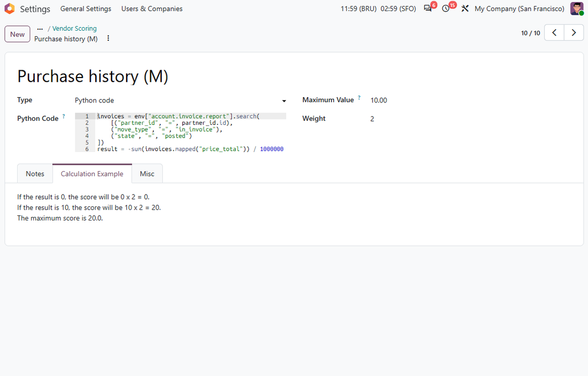
Task: Expand the breadcrumb ellipsis
Action: click(40, 29)
